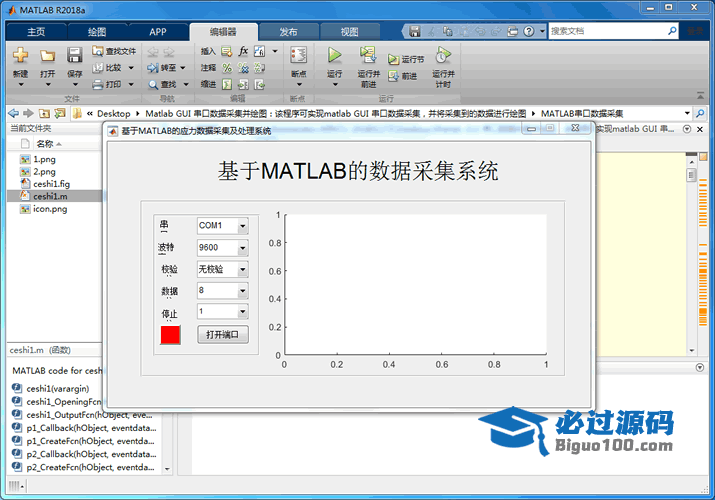Viewport: 715px width, 500px height.
Task: Open the address bar path history dropdown
Action: pos(687,113)
